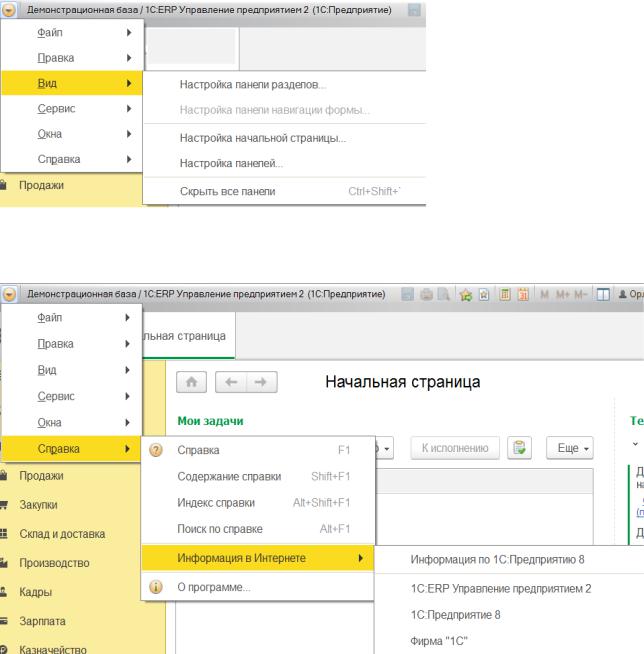
Task: Expand the small chevron under the Те heading
Action: 635,444
